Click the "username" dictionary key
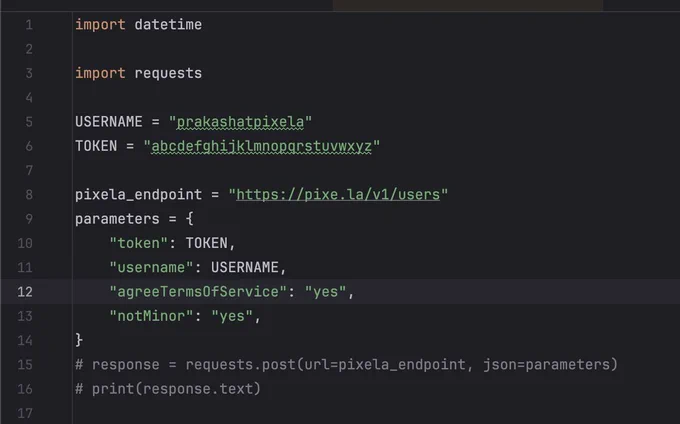680x424 pixels. click(x=151, y=267)
